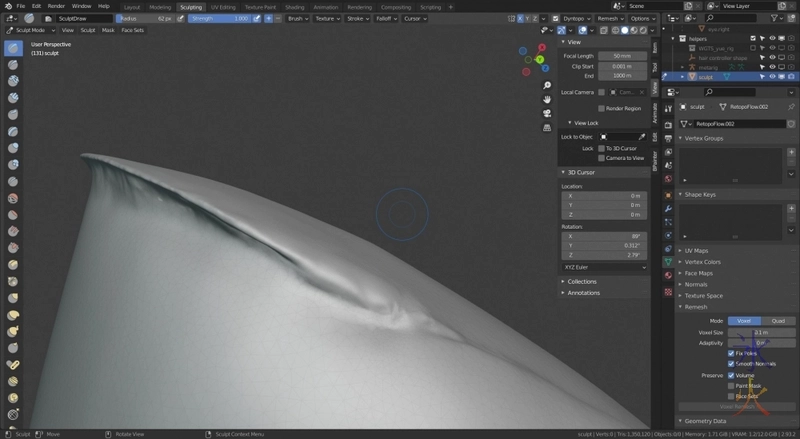Uncheck the Fix Poles checkbox
This screenshot has height=439, width=800.
click(731, 353)
